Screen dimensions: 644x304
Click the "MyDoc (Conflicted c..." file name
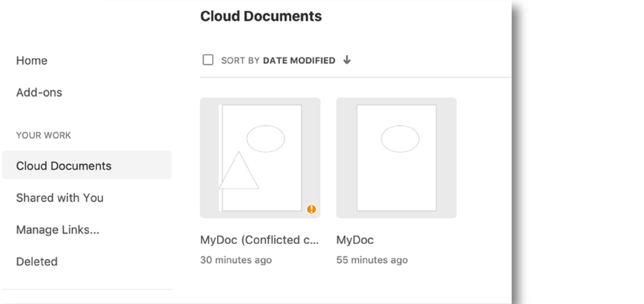259,240
